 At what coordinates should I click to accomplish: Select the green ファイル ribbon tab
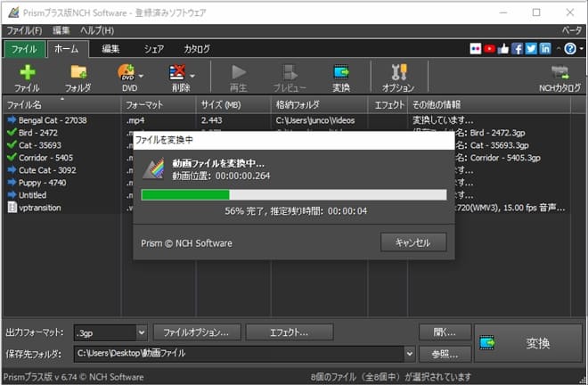(24, 49)
